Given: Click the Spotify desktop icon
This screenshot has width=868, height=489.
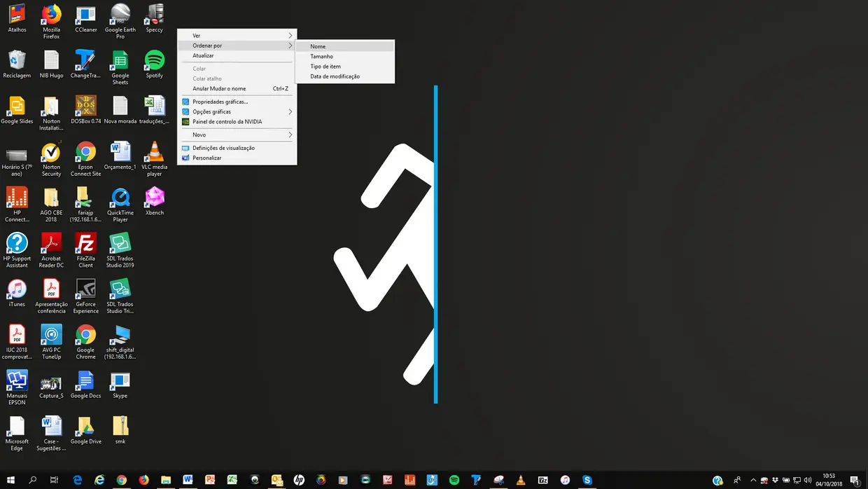Looking at the screenshot, I should click(154, 62).
